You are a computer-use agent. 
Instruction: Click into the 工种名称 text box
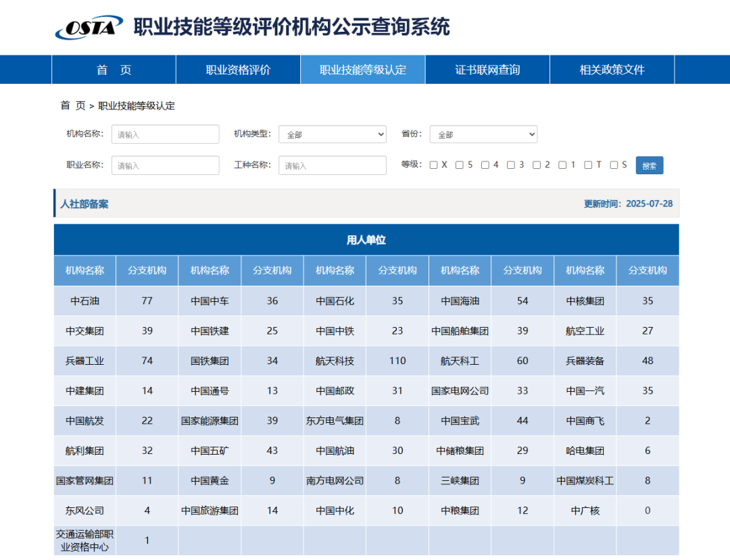(332, 166)
